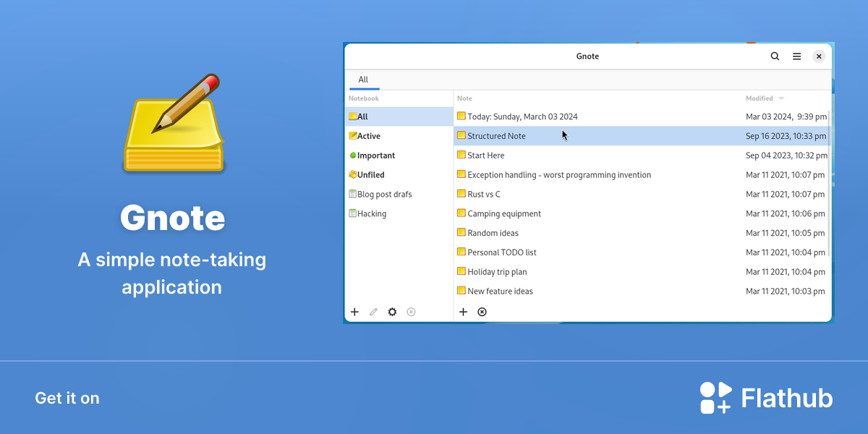Screen dimensions: 868x434
Task: Click note icon beside Rust vs C
Action: [461, 194]
